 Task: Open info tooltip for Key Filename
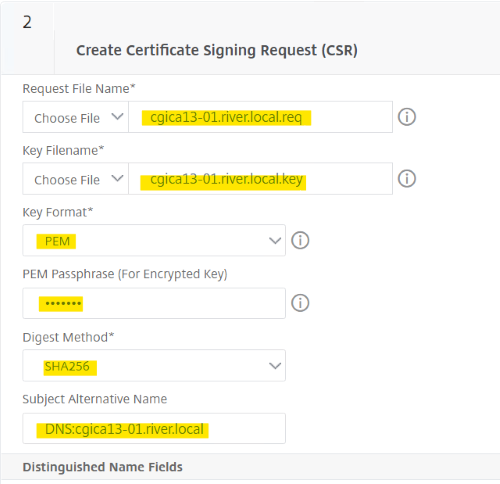pyautogui.click(x=407, y=179)
